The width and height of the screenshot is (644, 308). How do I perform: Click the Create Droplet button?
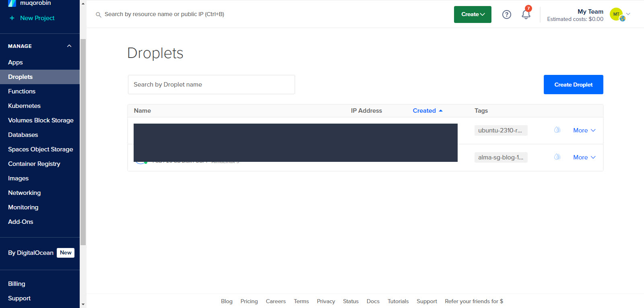point(573,85)
